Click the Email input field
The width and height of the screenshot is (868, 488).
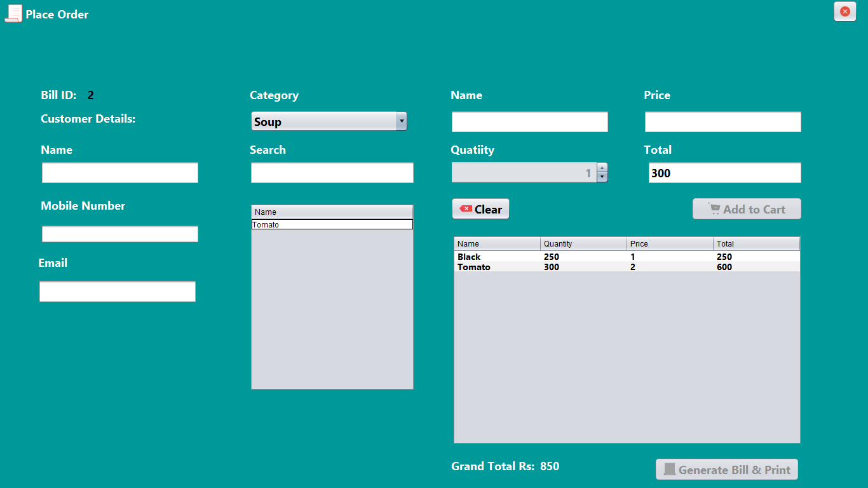118,291
